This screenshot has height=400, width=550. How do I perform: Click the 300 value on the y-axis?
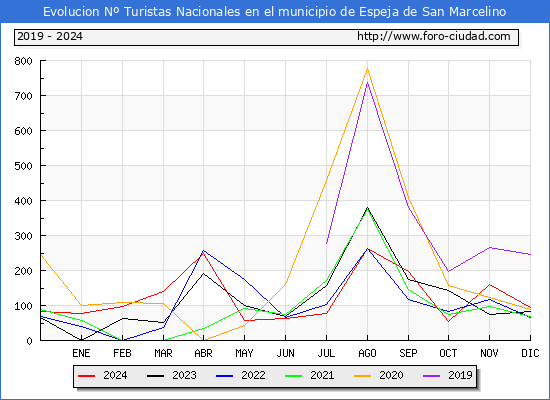tap(24, 236)
